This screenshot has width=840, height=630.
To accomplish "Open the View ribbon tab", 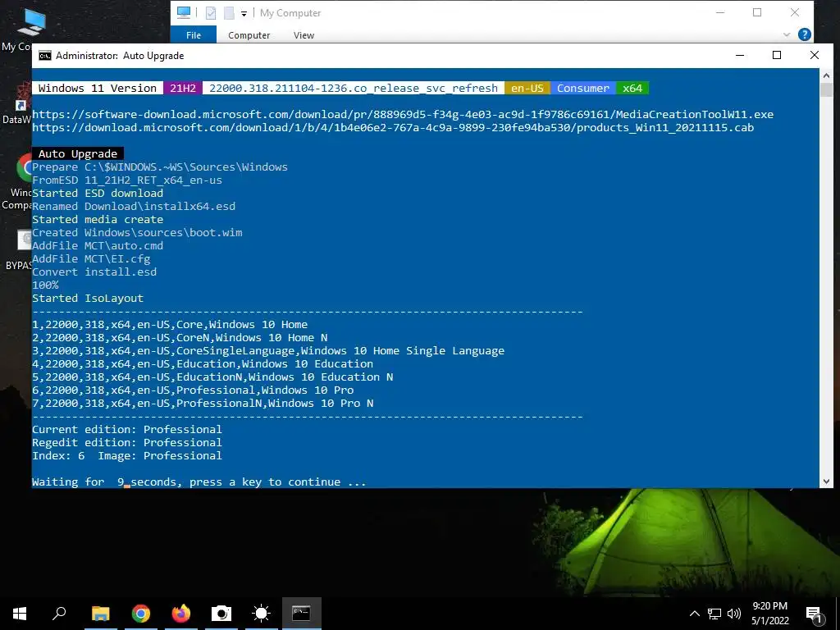I will 304,34.
